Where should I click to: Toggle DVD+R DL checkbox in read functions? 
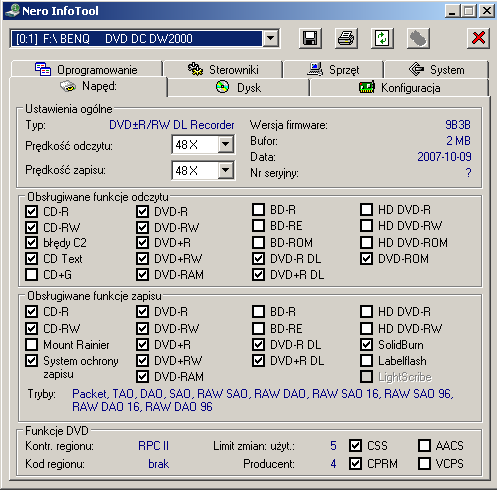tap(258, 275)
